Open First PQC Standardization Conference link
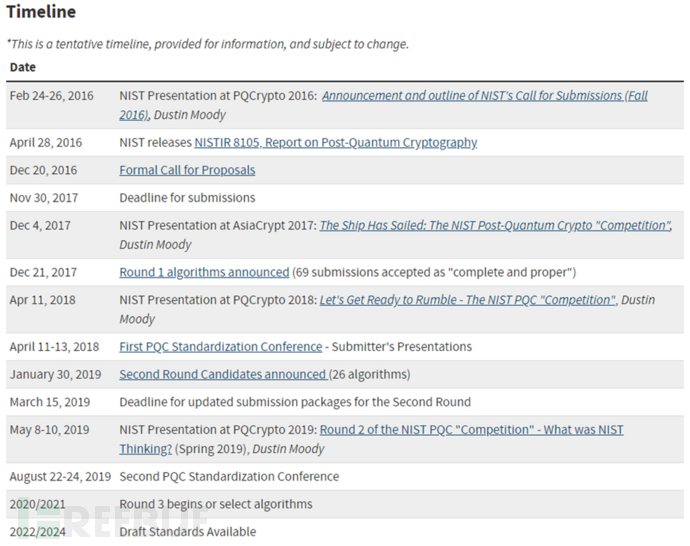The image size is (690, 546). (x=220, y=347)
